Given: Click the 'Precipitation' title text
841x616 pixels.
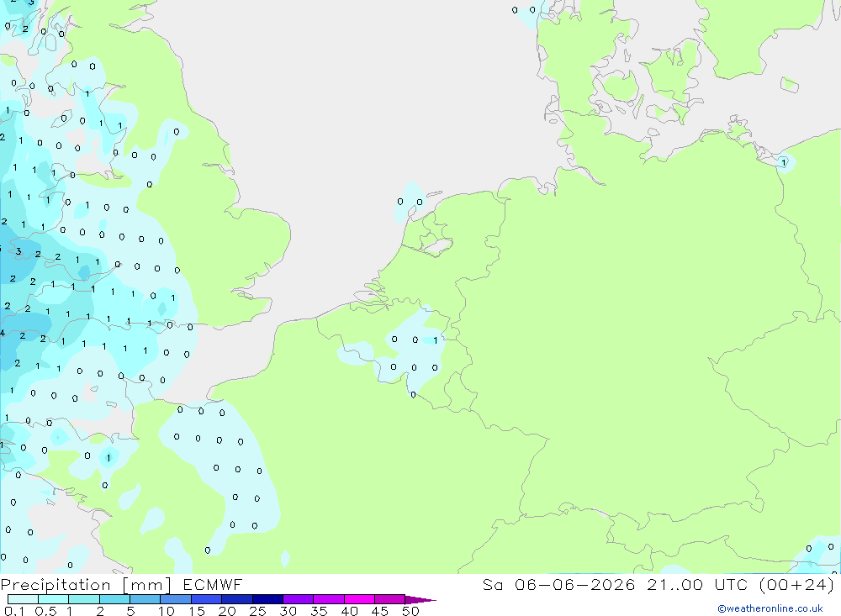Looking at the screenshot, I should (56, 585).
